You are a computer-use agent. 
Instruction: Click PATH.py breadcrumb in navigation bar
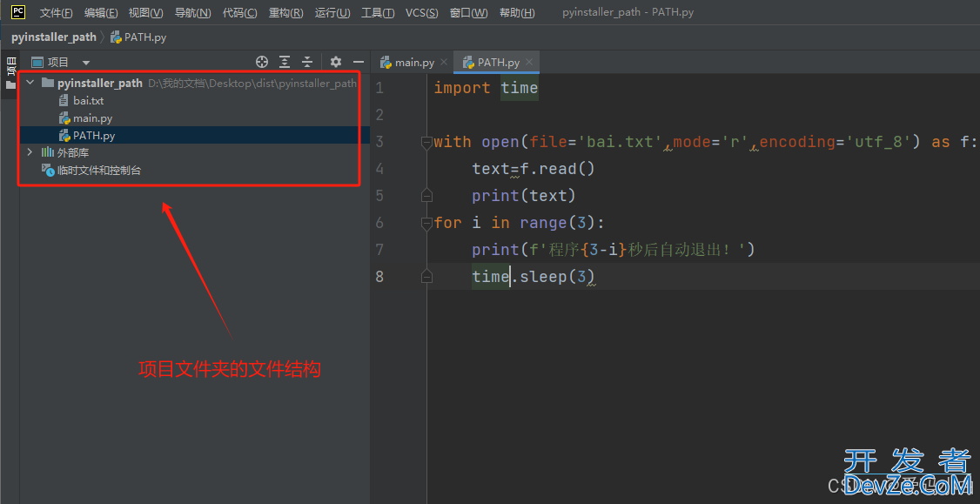pos(138,37)
